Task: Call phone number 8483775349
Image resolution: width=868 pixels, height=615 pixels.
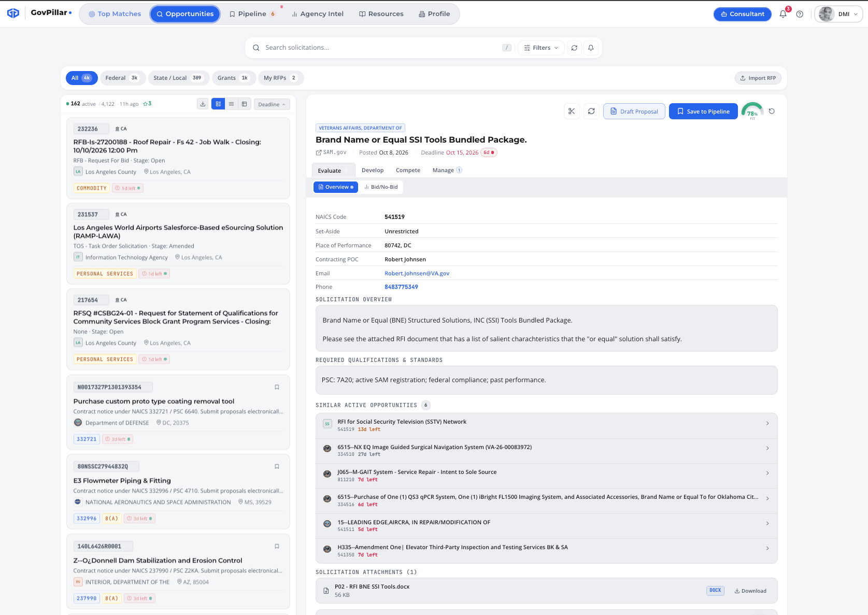Action: (401, 287)
